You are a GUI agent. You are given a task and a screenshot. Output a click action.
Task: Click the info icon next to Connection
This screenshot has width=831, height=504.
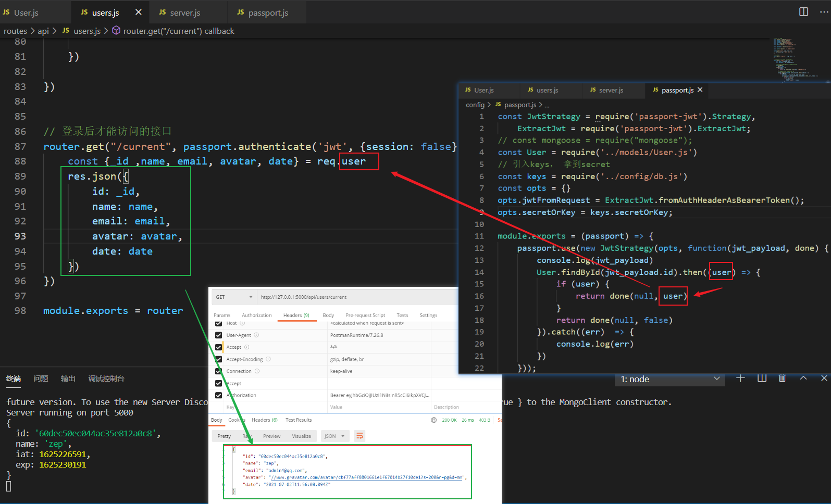click(257, 371)
